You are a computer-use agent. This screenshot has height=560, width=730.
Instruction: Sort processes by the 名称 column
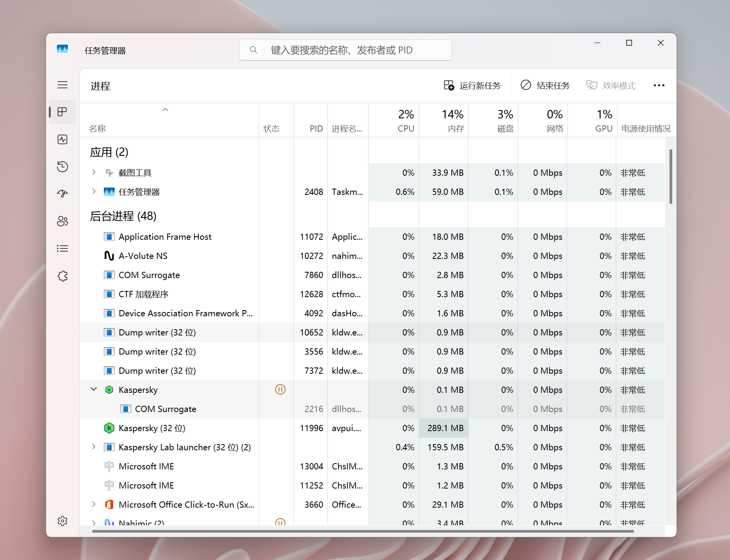tap(169, 120)
